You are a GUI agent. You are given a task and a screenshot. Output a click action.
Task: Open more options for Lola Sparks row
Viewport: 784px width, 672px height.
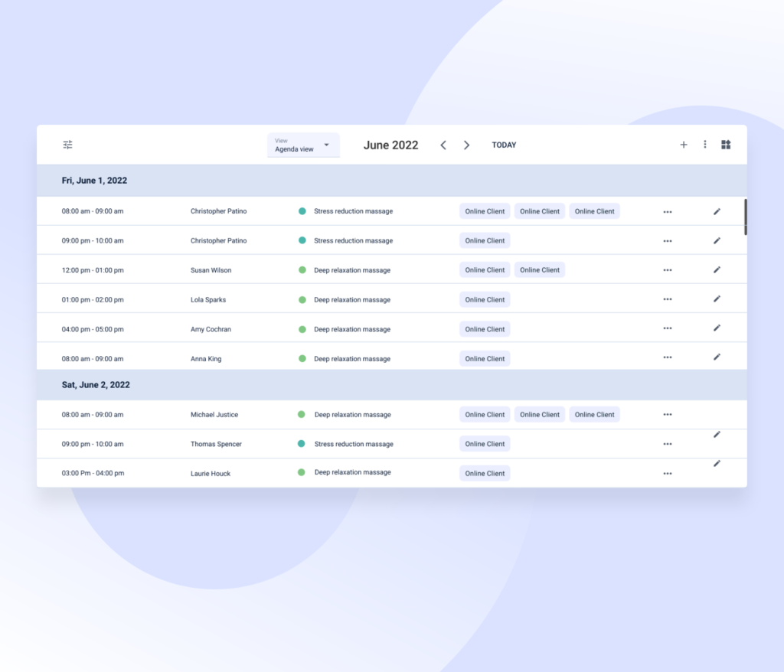point(668,299)
